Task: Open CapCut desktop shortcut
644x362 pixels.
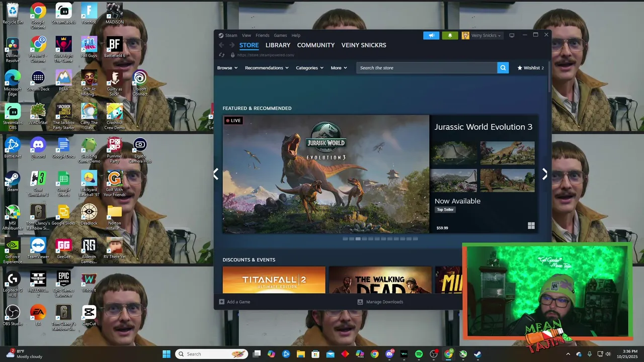Action: (89, 315)
